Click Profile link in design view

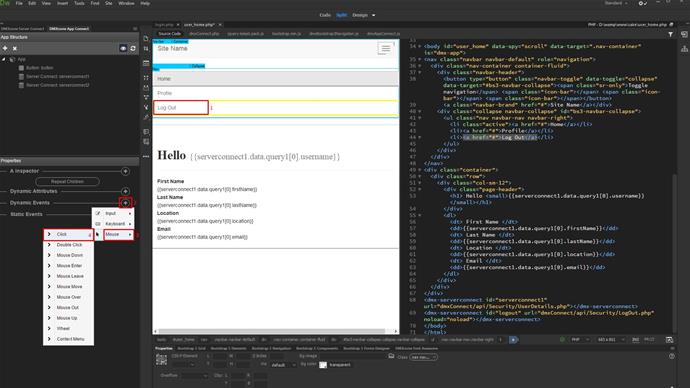pyautogui.click(x=165, y=93)
